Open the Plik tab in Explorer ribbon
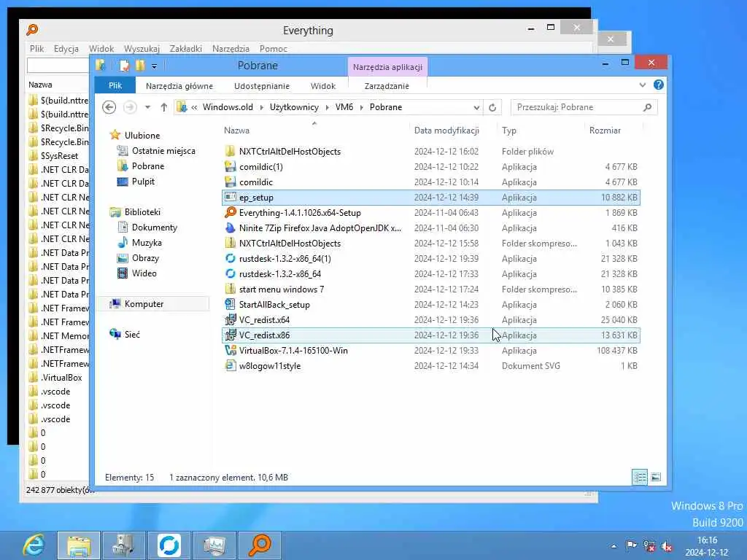The height and width of the screenshot is (560, 747). (115, 86)
